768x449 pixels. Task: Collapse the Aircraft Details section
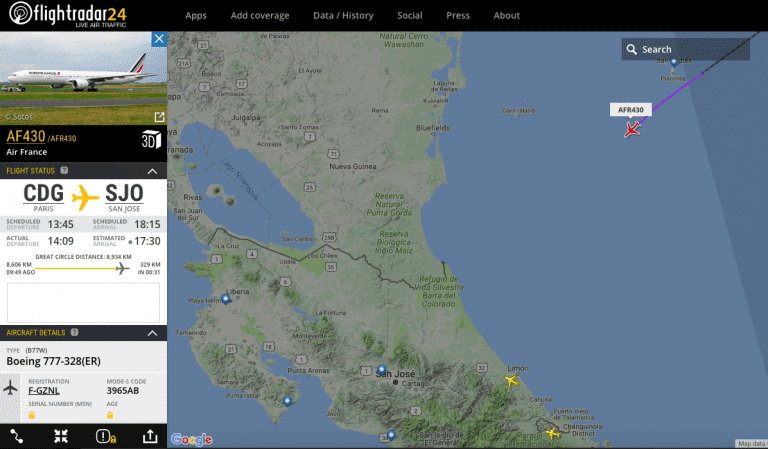coord(152,332)
